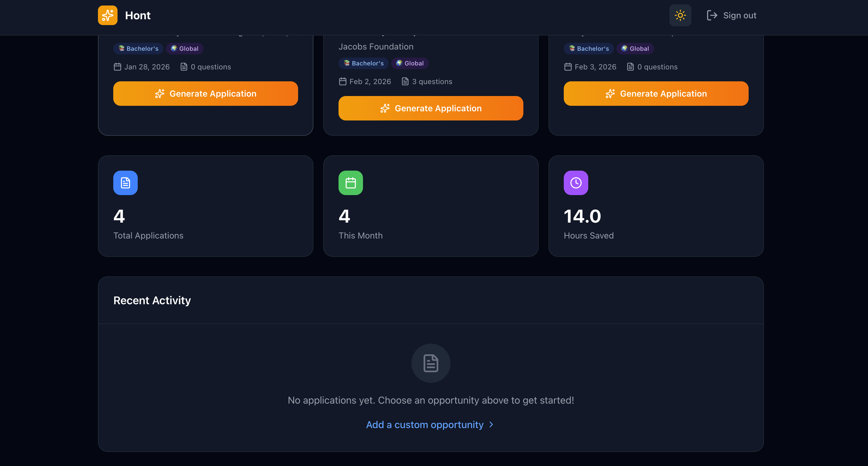
Task: Open the Recent Activity section header
Action: [x=152, y=300]
